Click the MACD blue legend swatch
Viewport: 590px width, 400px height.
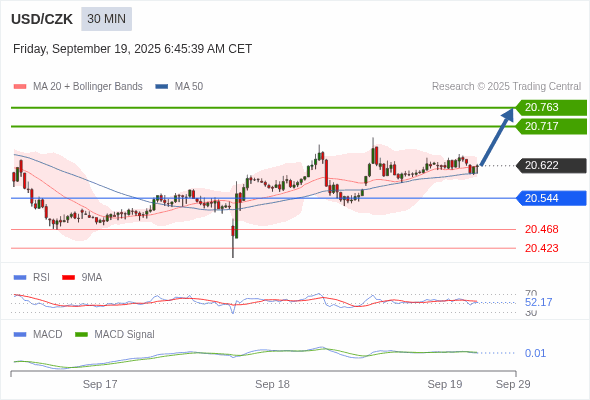(x=20, y=335)
